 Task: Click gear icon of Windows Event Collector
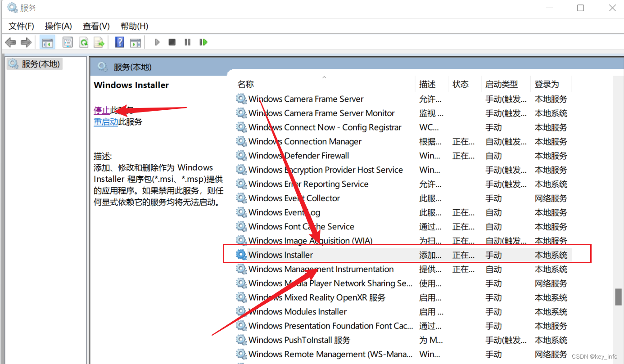(242, 198)
